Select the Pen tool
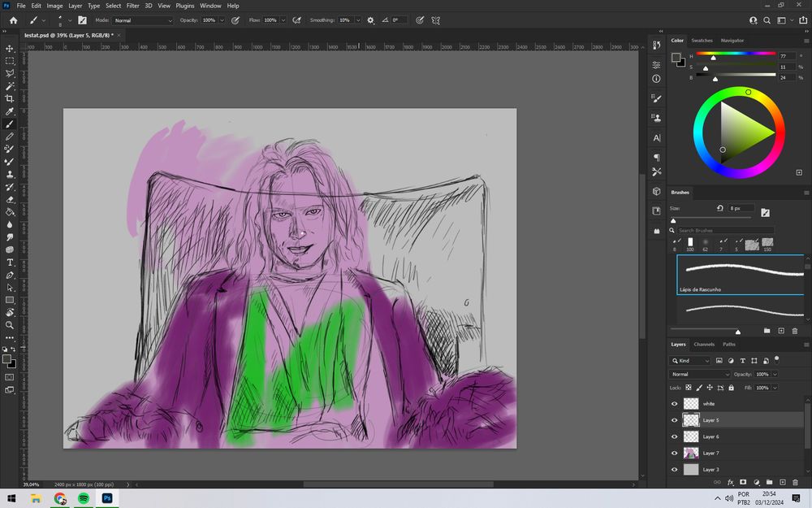This screenshot has height=508, width=812. pyautogui.click(x=9, y=275)
